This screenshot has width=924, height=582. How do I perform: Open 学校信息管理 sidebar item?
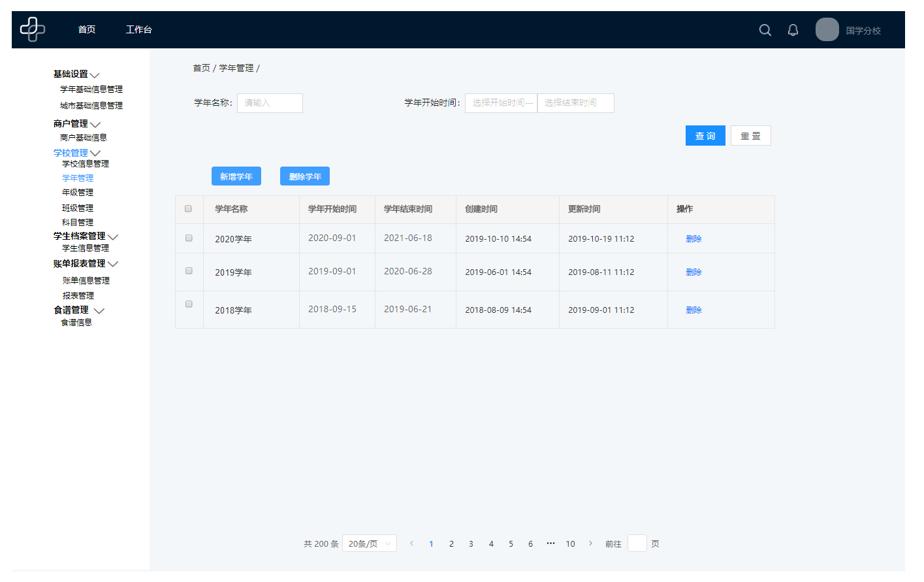point(86,164)
